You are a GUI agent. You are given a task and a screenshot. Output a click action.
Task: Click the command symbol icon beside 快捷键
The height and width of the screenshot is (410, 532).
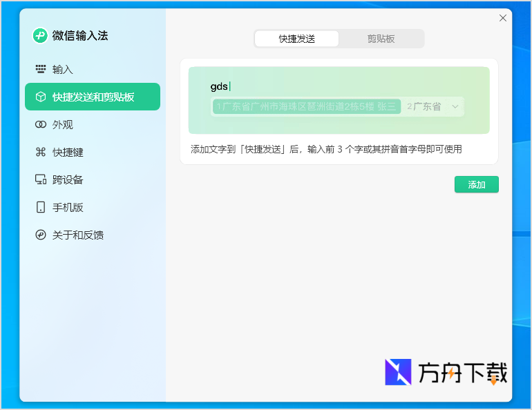[x=41, y=152]
